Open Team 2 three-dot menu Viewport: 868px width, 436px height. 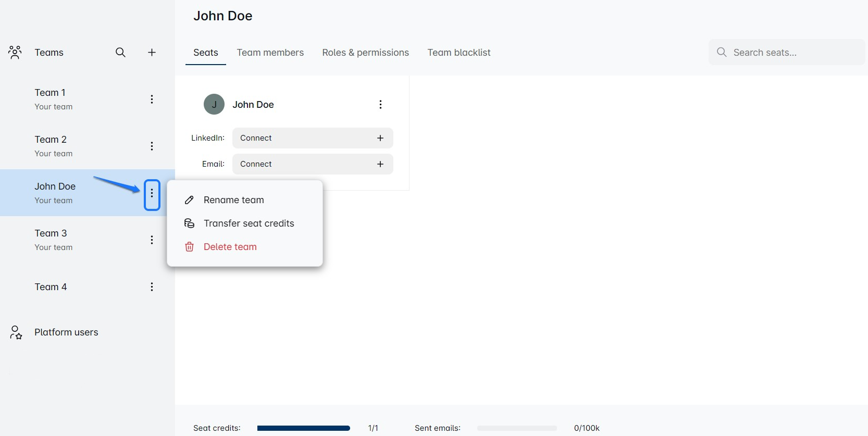pos(152,146)
